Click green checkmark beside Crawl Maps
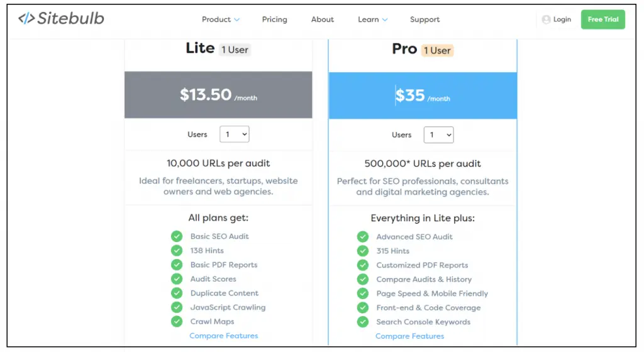This screenshot has width=644, height=352. [177, 321]
